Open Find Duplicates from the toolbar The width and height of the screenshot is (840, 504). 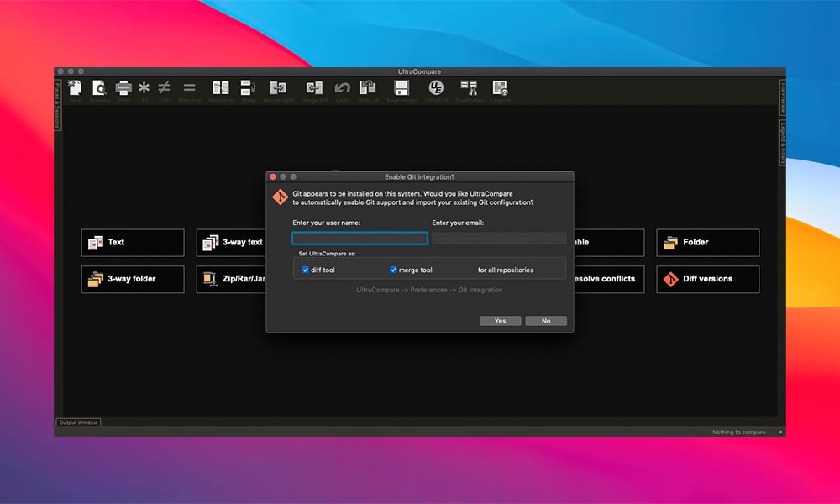469,88
